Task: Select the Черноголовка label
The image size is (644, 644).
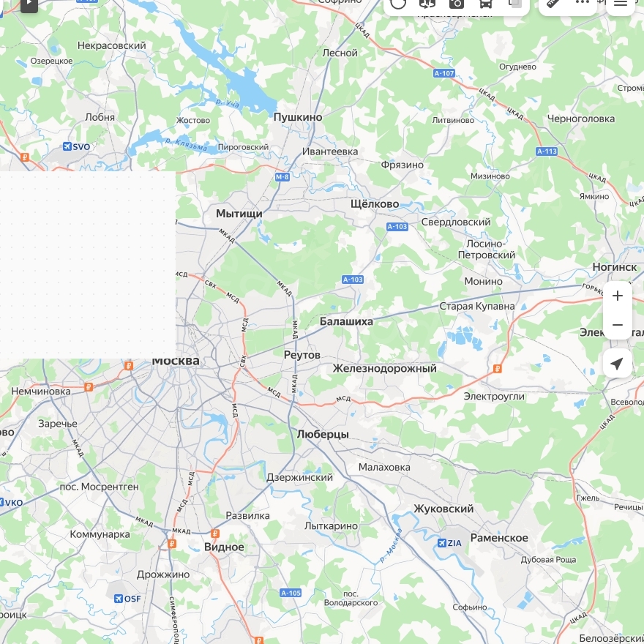Action: [581, 119]
